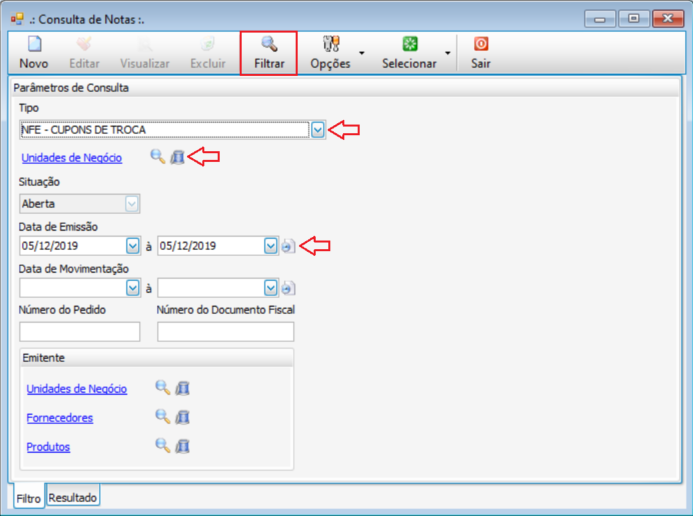Click the Produtos search icon

coord(163,446)
